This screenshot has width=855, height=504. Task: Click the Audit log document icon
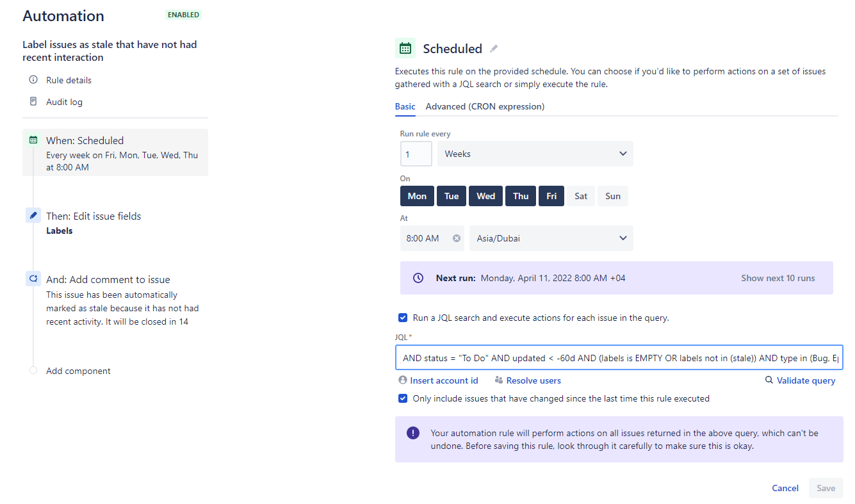[x=33, y=102]
